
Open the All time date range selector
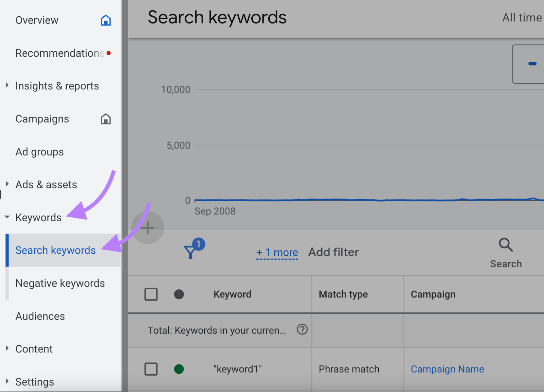coord(522,17)
